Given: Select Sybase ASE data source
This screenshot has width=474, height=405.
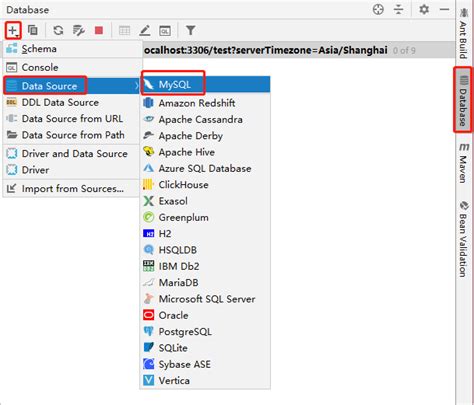Looking at the screenshot, I should point(205,364).
